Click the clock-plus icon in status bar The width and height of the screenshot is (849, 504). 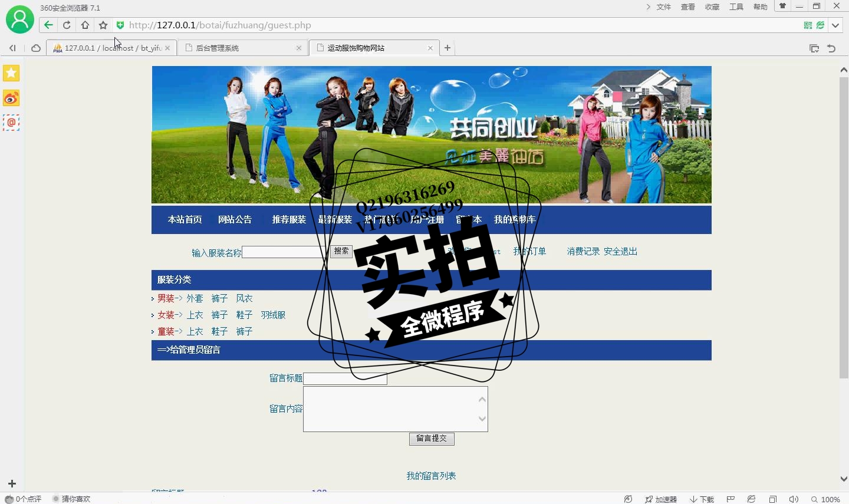coord(628,499)
